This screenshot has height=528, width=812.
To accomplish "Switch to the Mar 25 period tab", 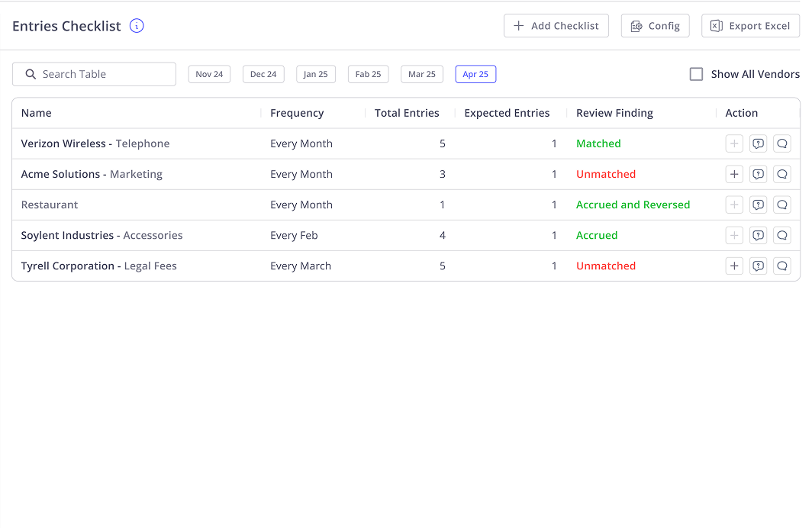I will click(421, 74).
